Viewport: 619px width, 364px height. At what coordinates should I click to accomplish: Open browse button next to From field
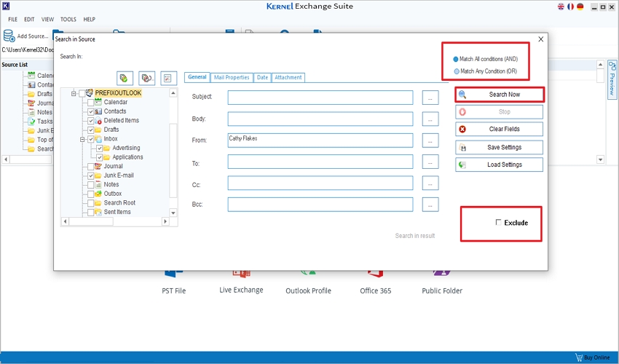[x=430, y=141]
